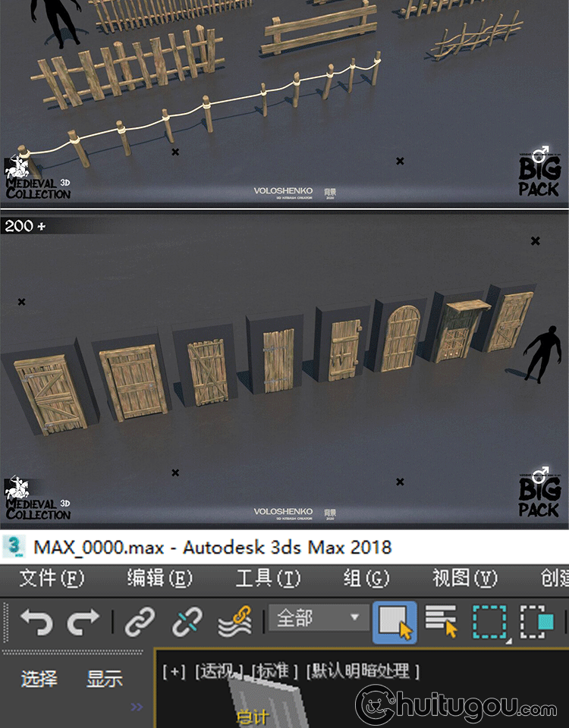Activate the Select and Link tool

tap(139, 623)
